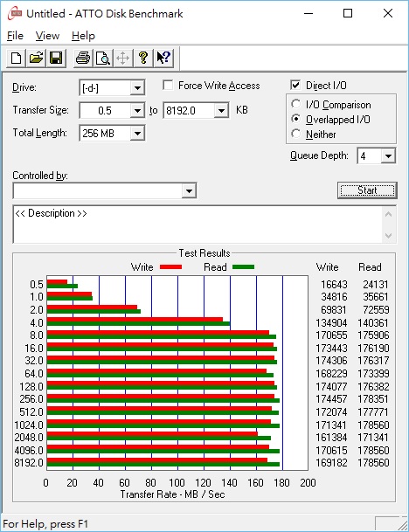Click the Write value 134904

click(331, 322)
